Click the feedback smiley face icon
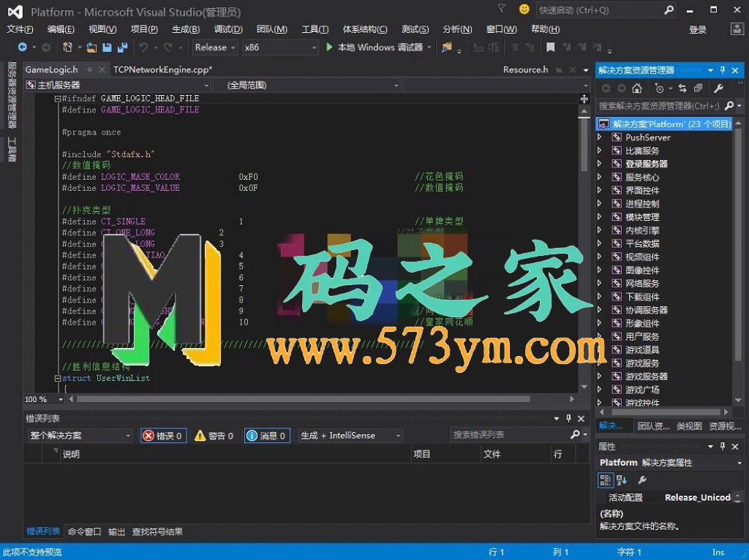The height and width of the screenshot is (560, 749). [x=524, y=10]
